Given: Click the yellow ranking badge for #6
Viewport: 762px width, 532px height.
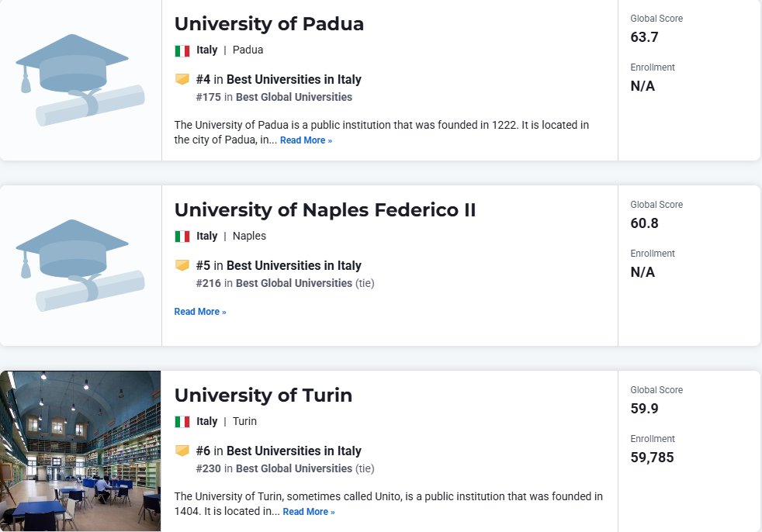Looking at the screenshot, I should (182, 451).
